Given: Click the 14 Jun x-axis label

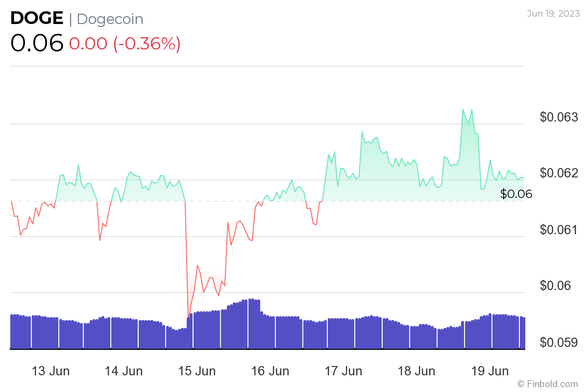Looking at the screenshot, I should tap(123, 371).
